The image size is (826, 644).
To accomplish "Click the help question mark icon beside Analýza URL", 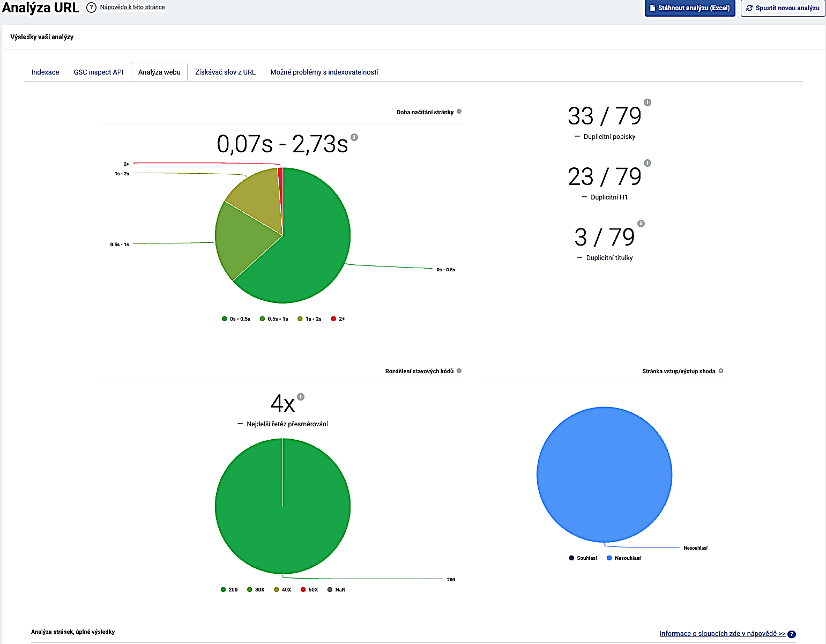I will pyautogui.click(x=91, y=8).
